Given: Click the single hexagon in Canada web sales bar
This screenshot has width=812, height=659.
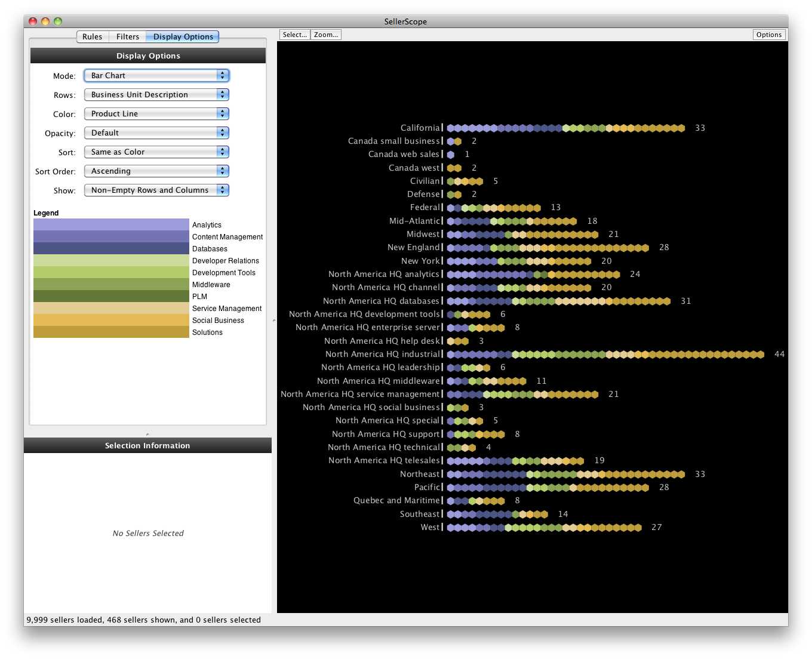Looking at the screenshot, I should tap(451, 155).
